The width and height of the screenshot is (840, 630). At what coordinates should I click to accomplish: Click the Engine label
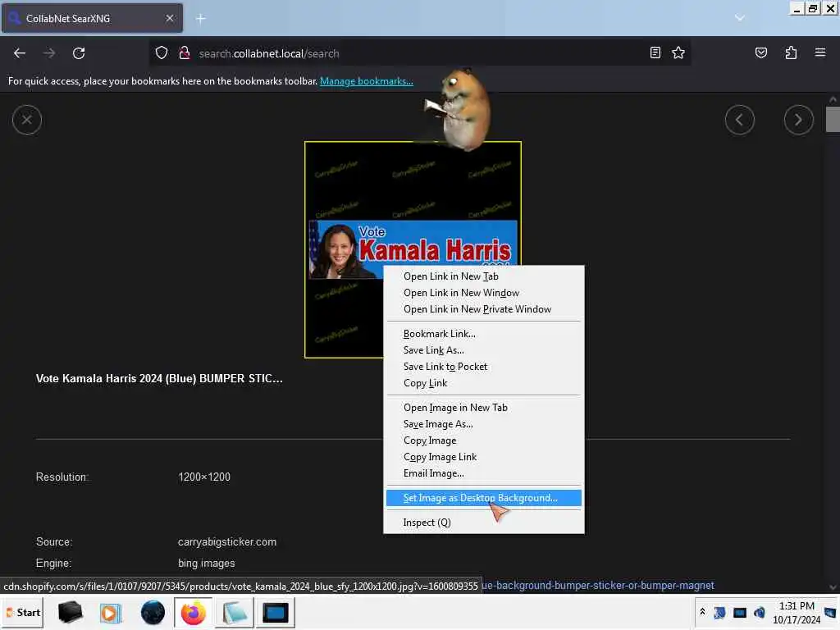(53, 564)
